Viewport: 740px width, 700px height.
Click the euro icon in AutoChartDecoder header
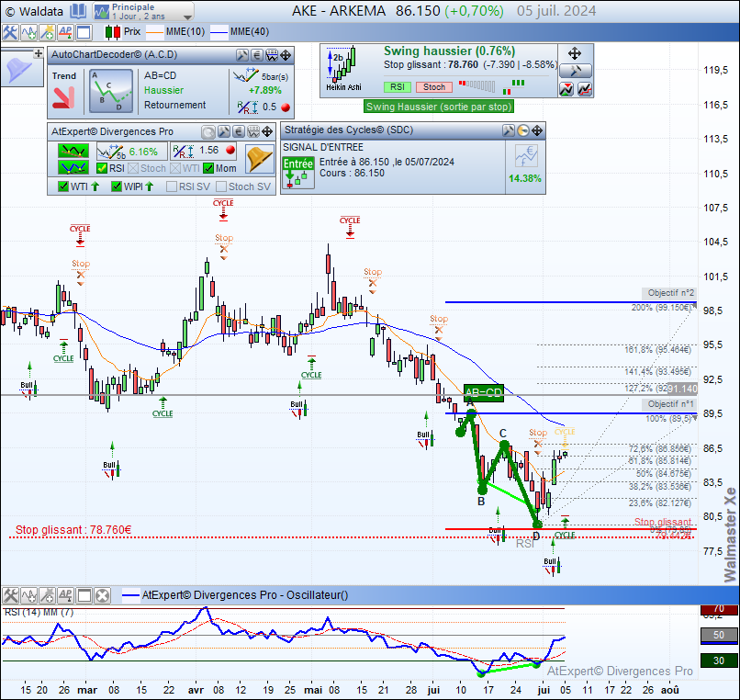coord(257,55)
